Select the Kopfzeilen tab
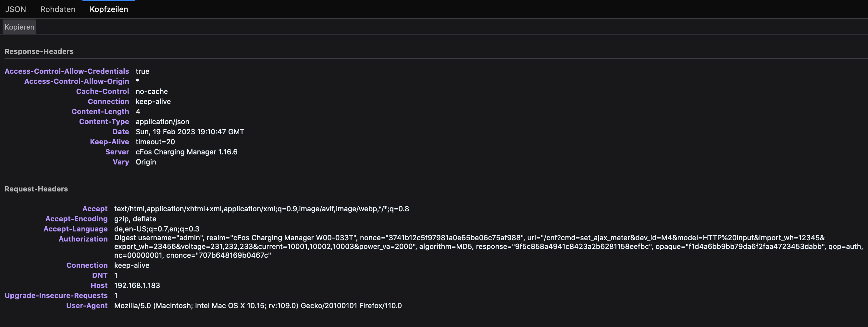Screen dimensions: 868x327 coord(108,9)
